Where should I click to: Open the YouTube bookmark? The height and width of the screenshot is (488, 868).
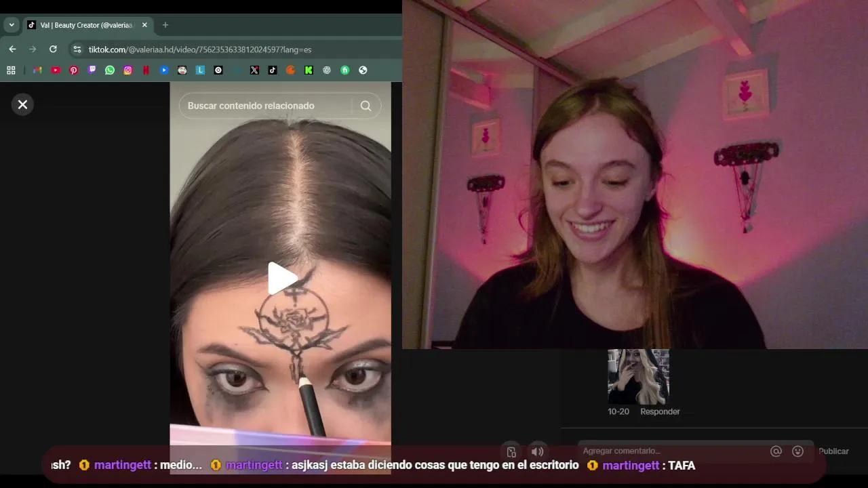coord(56,70)
